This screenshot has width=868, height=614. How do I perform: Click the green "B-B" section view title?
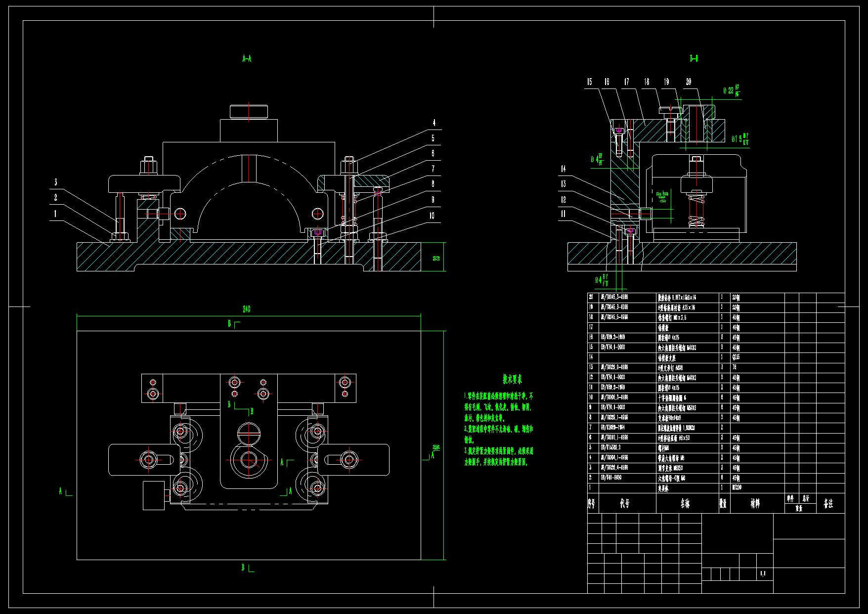tap(694, 58)
